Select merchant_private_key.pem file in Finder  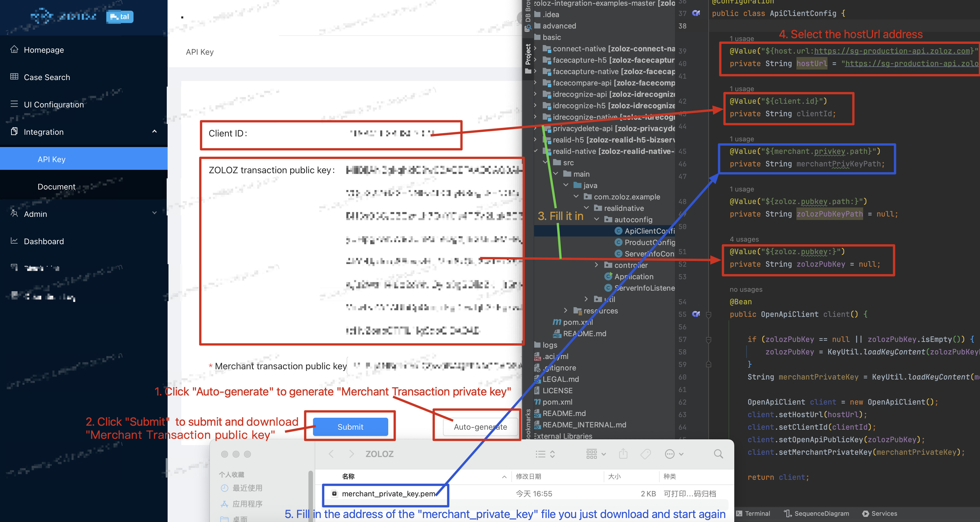pyautogui.click(x=388, y=494)
